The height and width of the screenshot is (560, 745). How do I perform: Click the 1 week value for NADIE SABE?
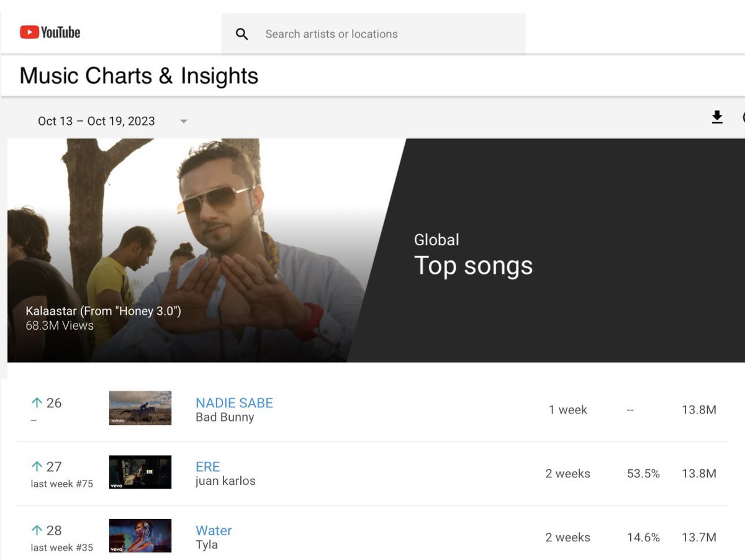click(x=568, y=410)
